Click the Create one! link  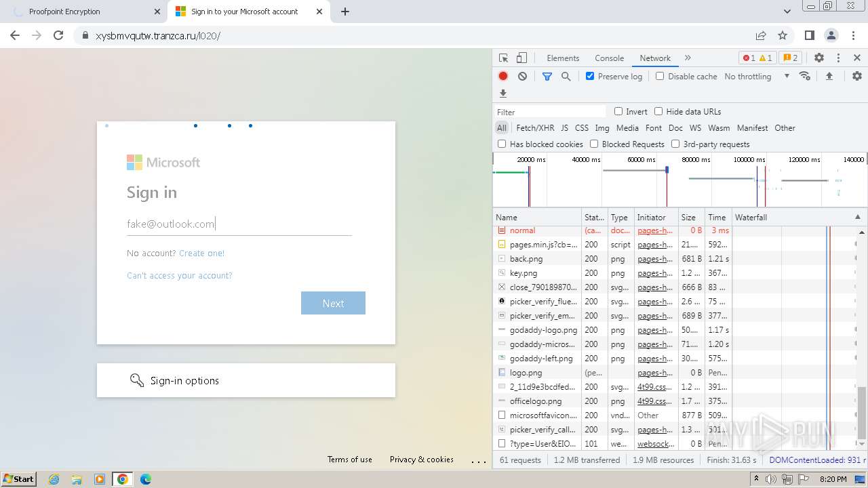201,253
